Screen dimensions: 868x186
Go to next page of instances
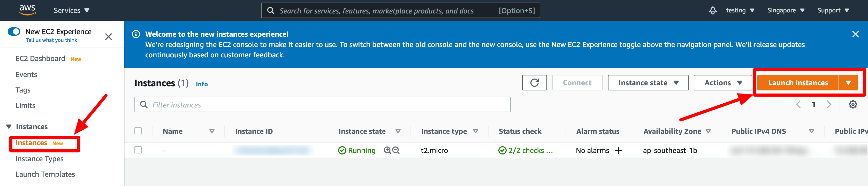(829, 104)
